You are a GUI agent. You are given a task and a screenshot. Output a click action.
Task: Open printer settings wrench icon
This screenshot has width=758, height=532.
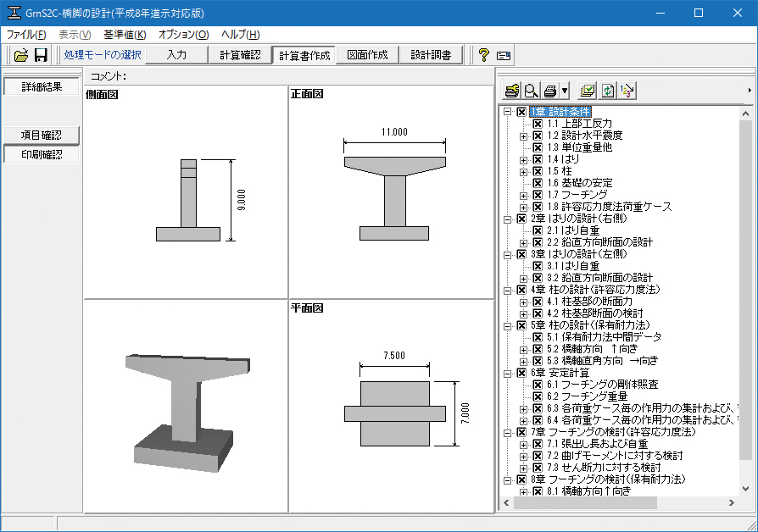512,91
